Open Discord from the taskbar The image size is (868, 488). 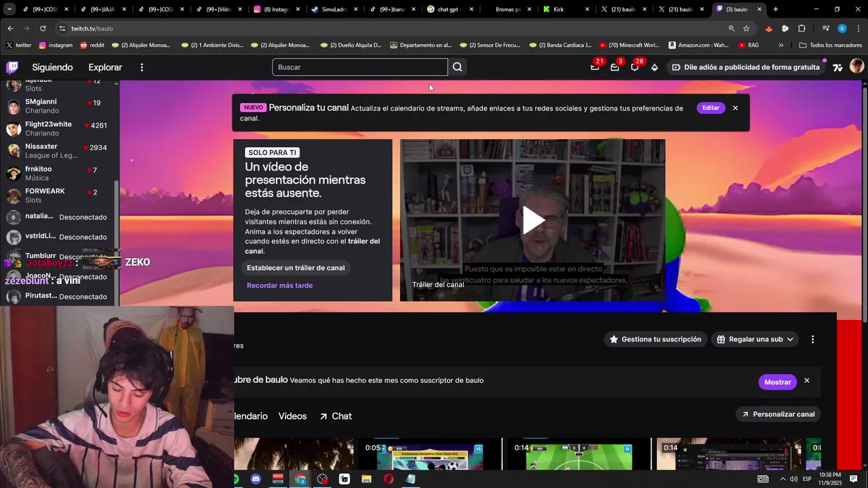[x=256, y=479]
